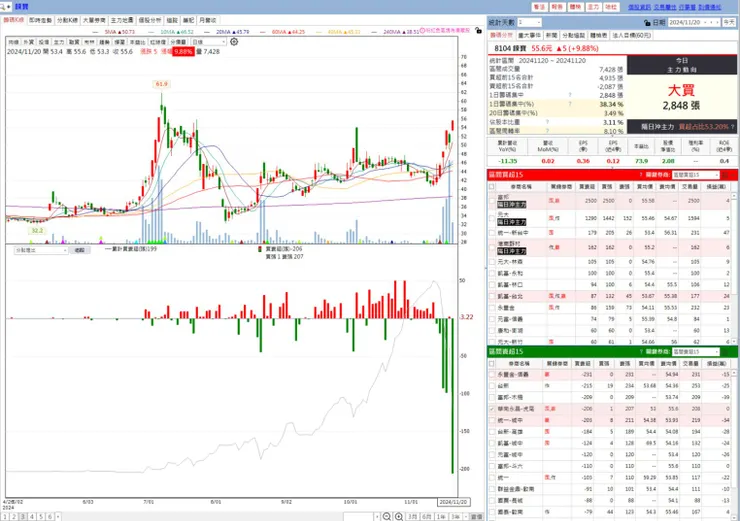
Task: Open help icon beside 佔股本比重
Action: pyautogui.click(x=547, y=122)
